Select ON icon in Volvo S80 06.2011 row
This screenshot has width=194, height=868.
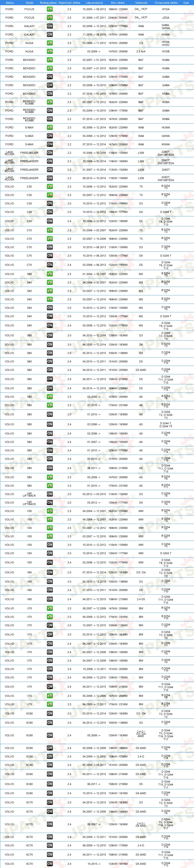tap(50, 468)
